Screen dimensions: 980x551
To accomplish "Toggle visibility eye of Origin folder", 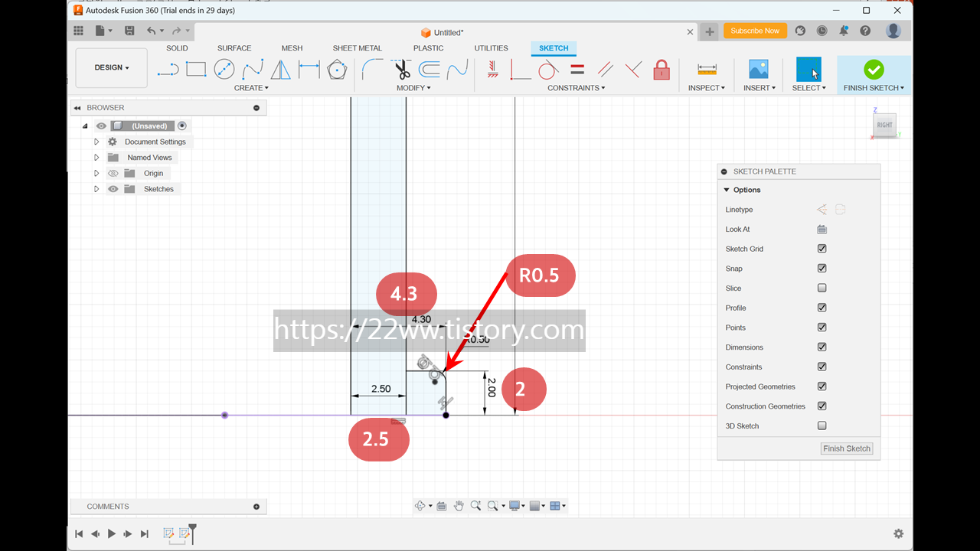I will click(x=113, y=173).
